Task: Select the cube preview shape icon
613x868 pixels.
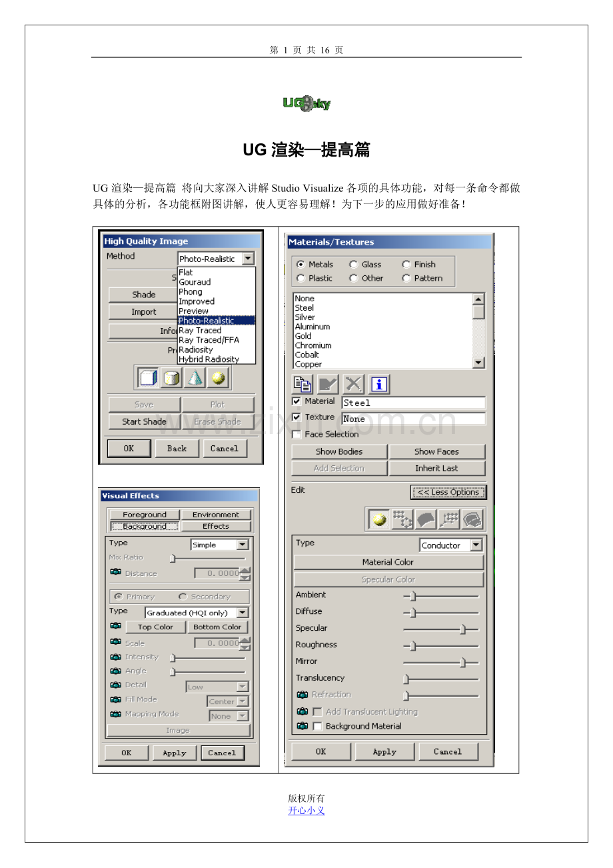Action: (148, 379)
